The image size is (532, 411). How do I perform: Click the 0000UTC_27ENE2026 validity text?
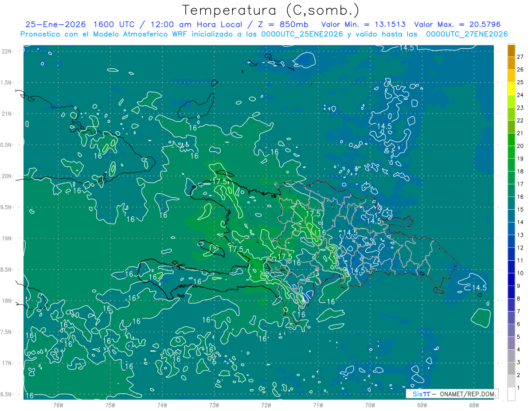(466, 34)
